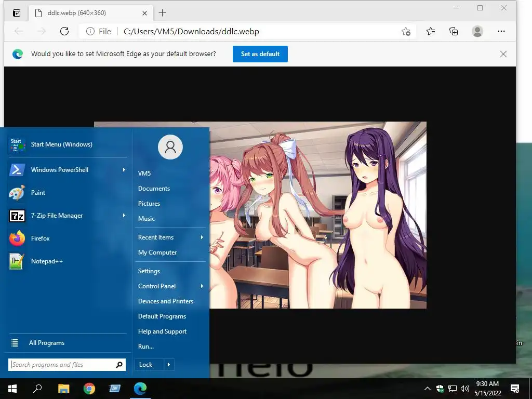This screenshot has width=532, height=399.
Task: Open Notepad++ from the start menu
Action: click(x=68, y=261)
